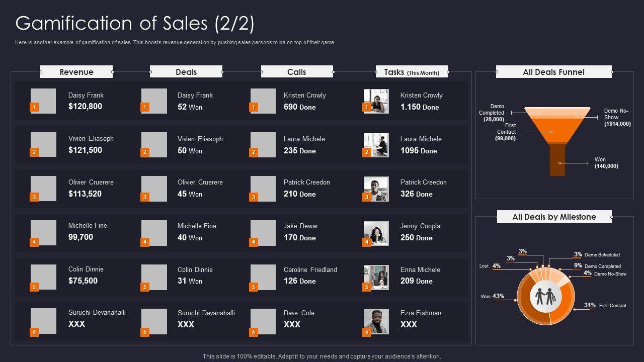
Task: Click the All Deals by Milestone title
Action: point(554,217)
